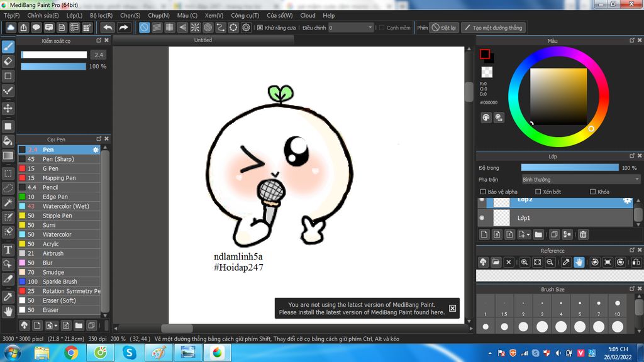Open the Chỉnh sửa(E) menu
The width and height of the screenshot is (644, 362).
(x=43, y=15)
